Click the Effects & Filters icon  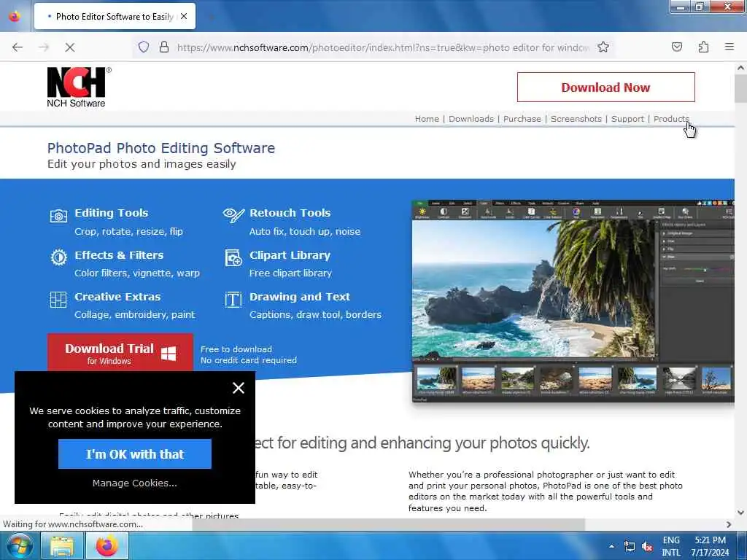coord(58,257)
